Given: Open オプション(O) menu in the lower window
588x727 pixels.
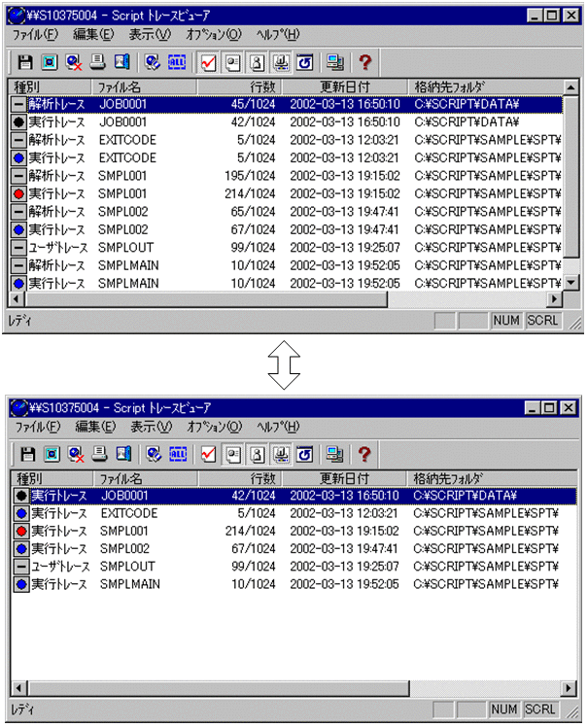Looking at the screenshot, I should 213,427.
